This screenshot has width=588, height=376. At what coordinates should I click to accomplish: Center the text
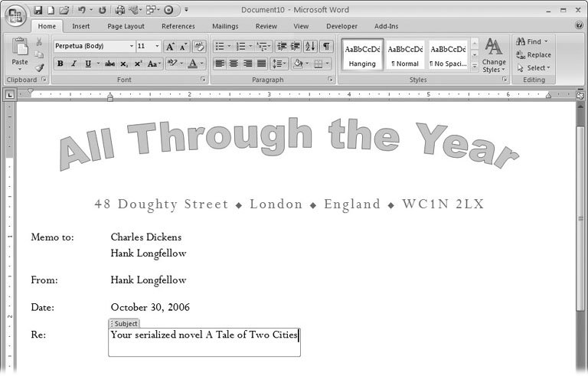234,64
